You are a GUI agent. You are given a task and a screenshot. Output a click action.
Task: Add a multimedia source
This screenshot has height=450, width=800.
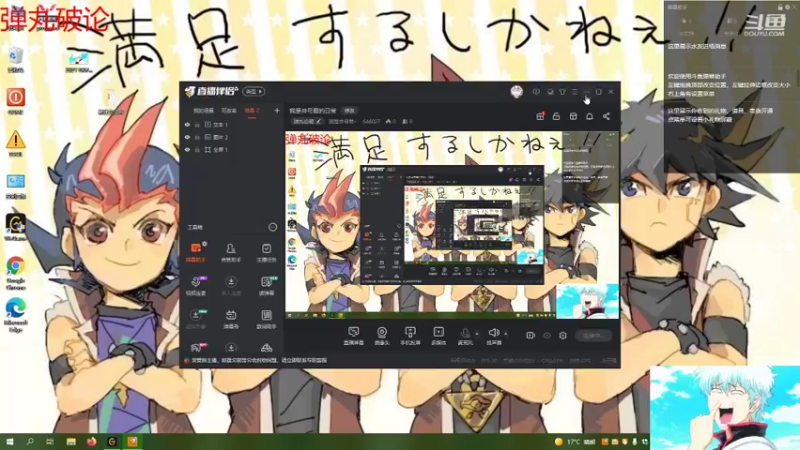click(x=438, y=336)
